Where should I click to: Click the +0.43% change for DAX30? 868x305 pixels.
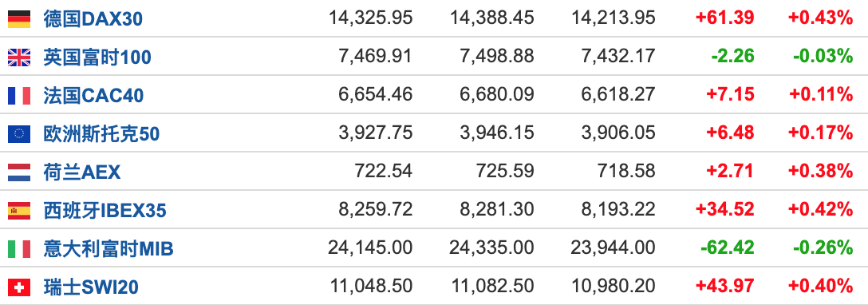coord(820,18)
